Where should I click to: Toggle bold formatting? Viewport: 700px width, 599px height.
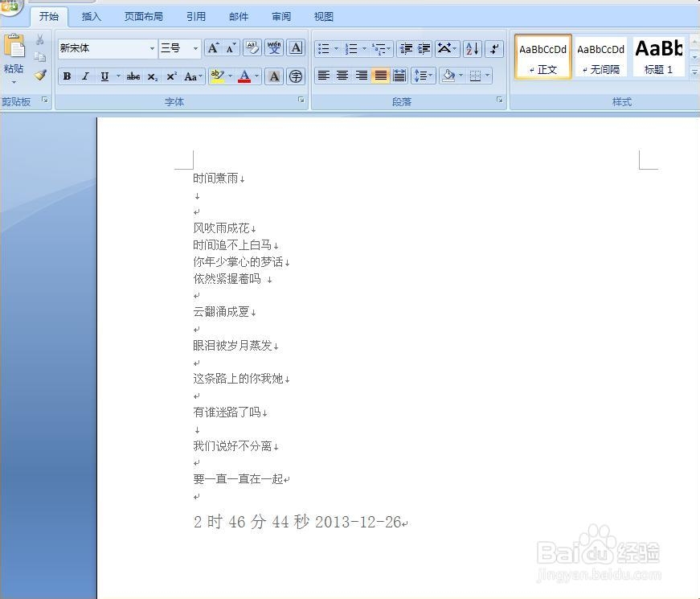coord(67,76)
